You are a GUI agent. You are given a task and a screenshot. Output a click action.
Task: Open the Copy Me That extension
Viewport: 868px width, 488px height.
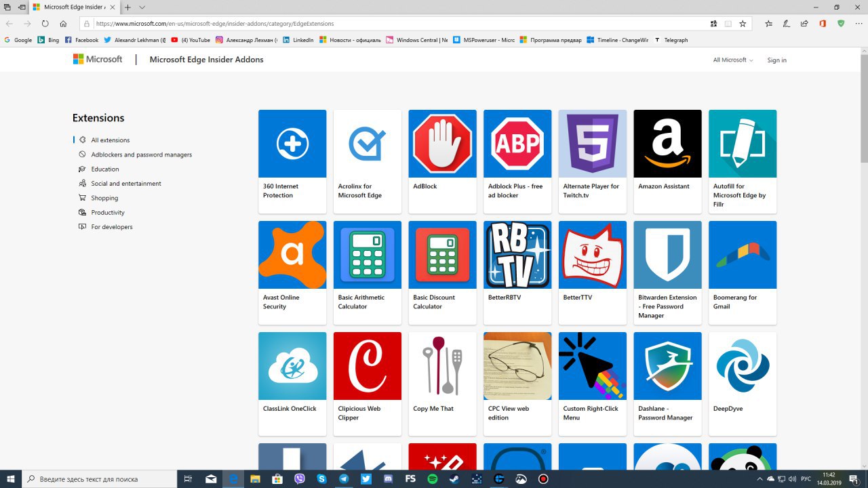[x=442, y=384]
